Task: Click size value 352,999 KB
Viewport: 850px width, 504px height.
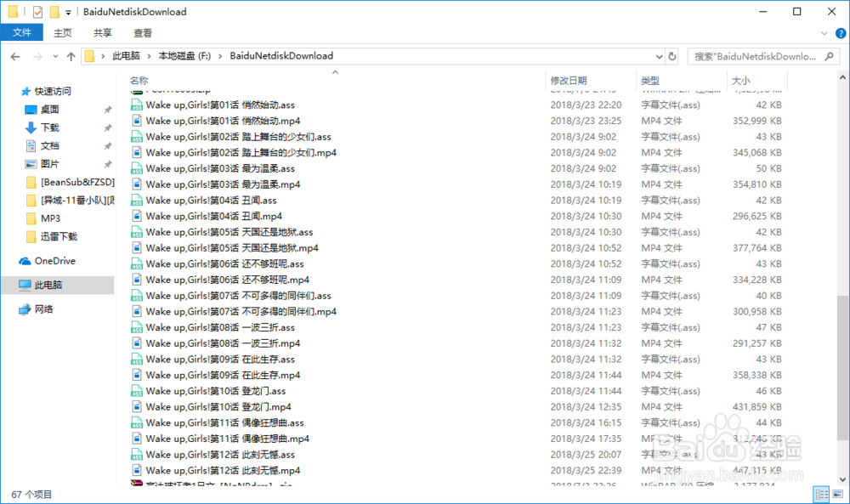Action: click(x=756, y=121)
